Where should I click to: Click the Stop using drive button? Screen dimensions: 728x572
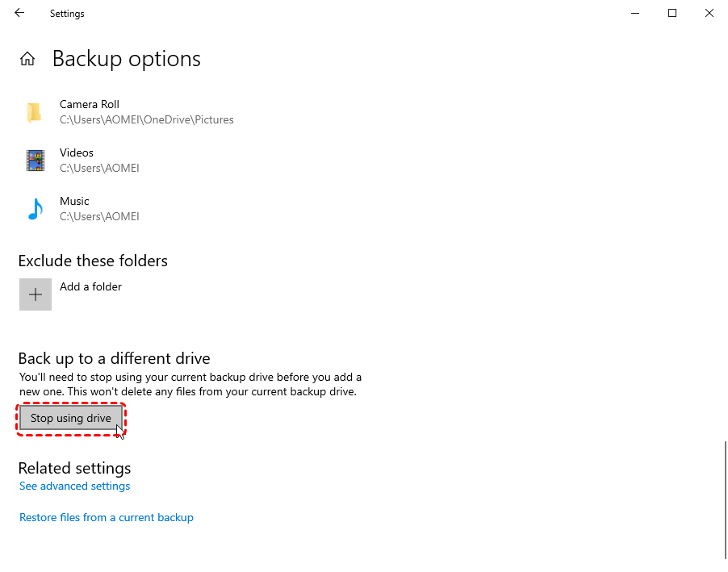(71, 419)
